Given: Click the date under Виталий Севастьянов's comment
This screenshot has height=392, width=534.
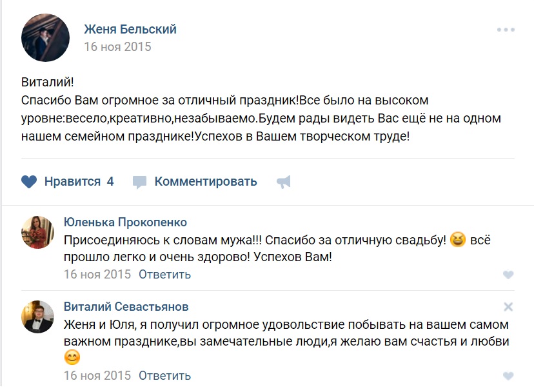Looking at the screenshot, I should coord(97,376).
